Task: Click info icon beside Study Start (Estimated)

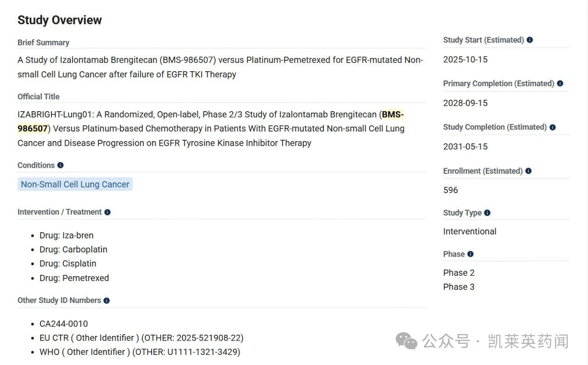Action: (530, 40)
